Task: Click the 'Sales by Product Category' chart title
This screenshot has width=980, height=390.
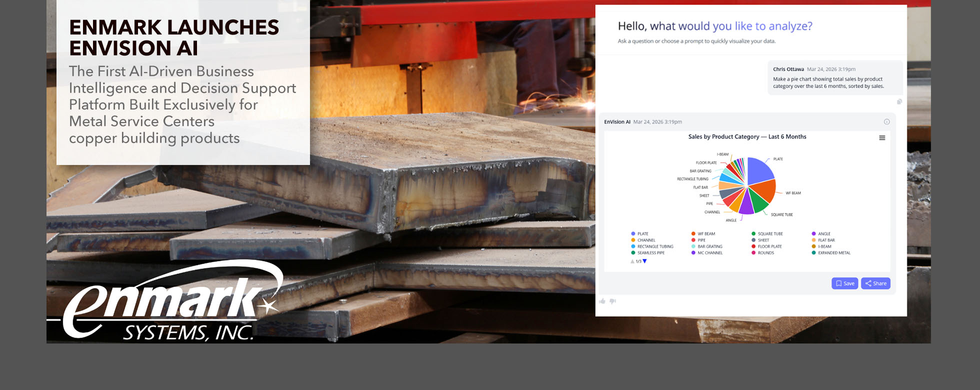Action: pyautogui.click(x=747, y=137)
